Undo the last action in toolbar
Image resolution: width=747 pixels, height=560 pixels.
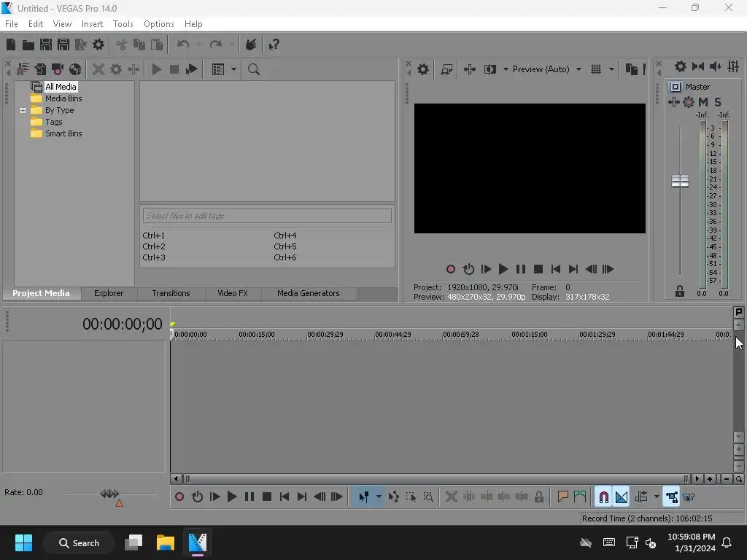point(183,44)
